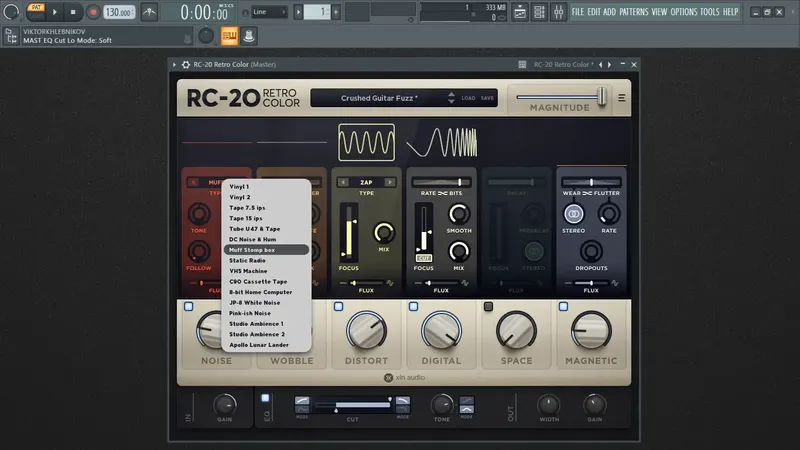Toggle the MAGNETIC module enable checkbox
The width and height of the screenshot is (800, 450).
click(x=563, y=307)
